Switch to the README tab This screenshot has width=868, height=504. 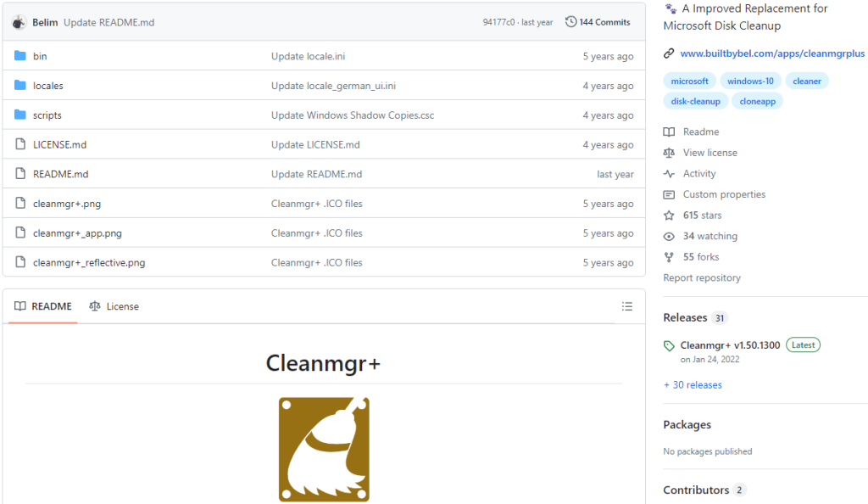coord(43,306)
